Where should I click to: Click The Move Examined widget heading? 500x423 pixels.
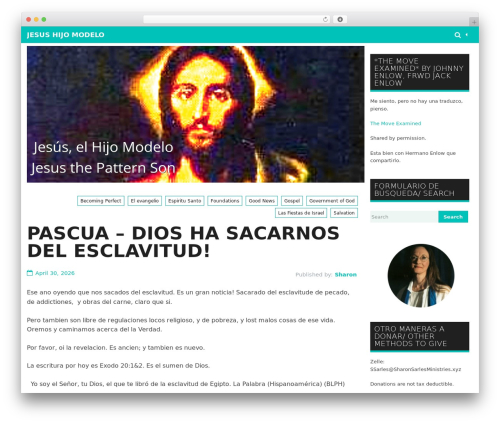coord(419,72)
